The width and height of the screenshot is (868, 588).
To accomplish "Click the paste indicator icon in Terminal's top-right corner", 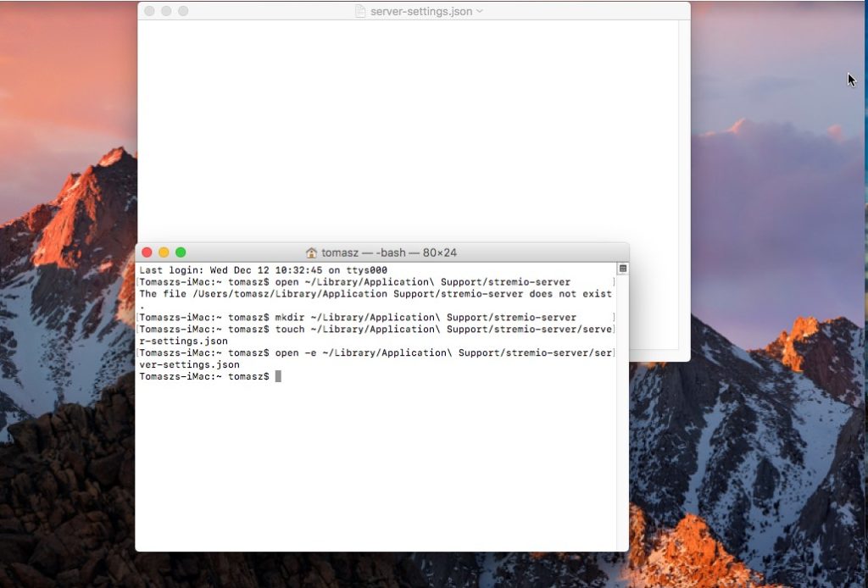I will tap(621, 267).
